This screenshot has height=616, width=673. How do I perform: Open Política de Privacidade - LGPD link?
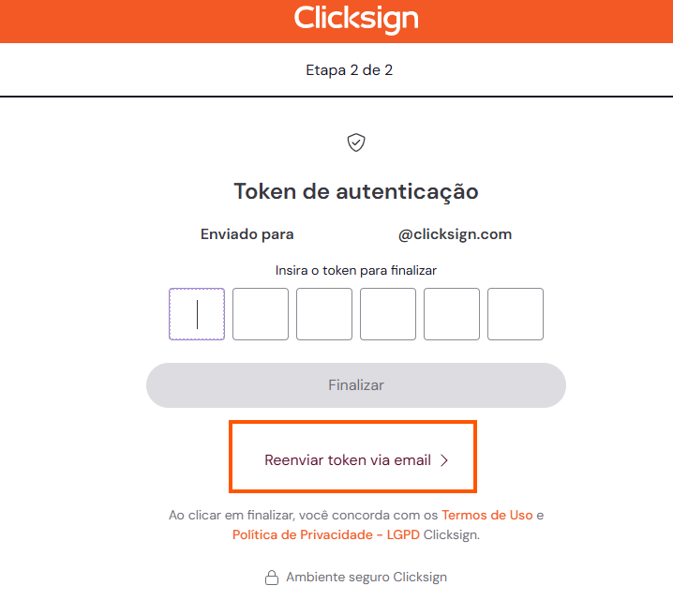326,534
